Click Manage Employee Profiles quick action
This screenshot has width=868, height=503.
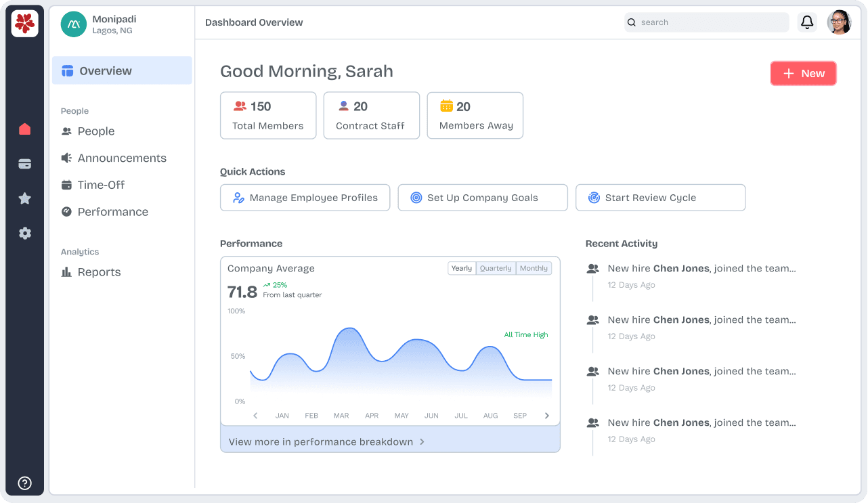(305, 198)
